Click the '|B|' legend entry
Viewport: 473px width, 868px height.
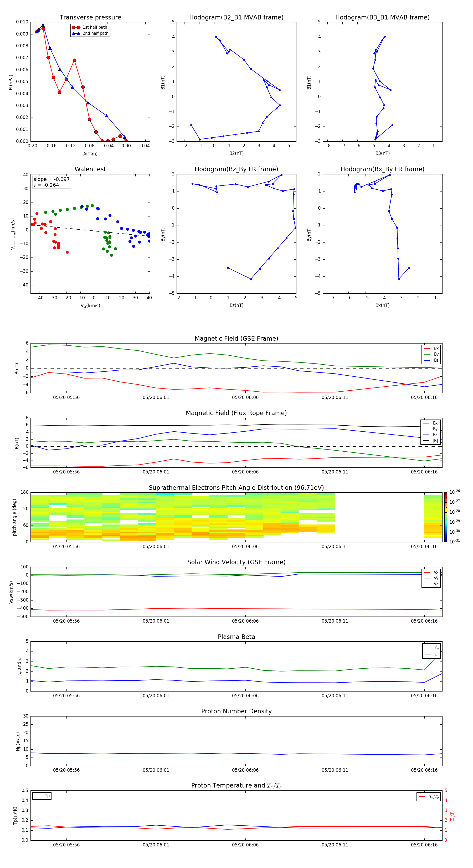(431, 441)
